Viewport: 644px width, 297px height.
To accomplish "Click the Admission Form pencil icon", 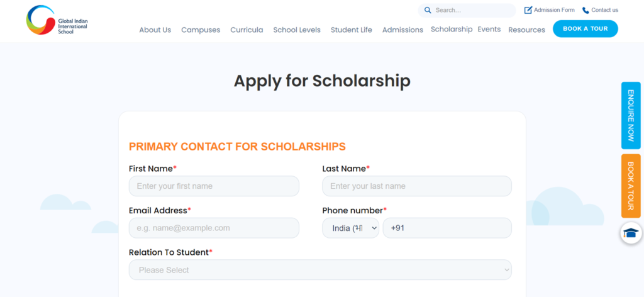I will tap(528, 10).
